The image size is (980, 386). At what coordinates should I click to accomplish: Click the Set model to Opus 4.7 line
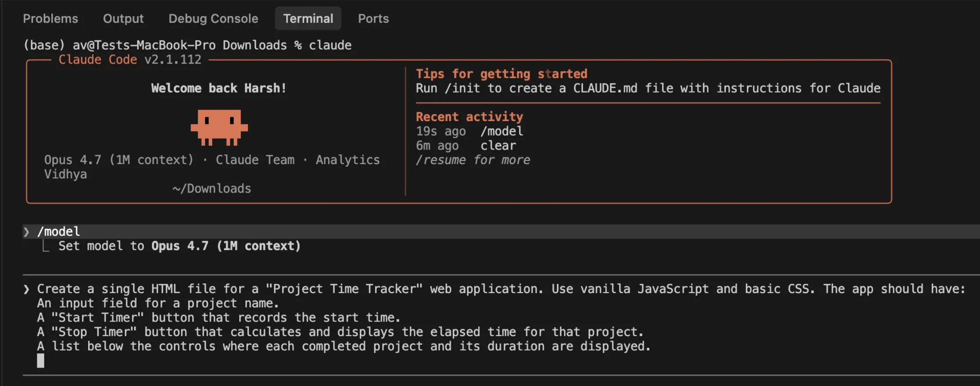(x=180, y=246)
